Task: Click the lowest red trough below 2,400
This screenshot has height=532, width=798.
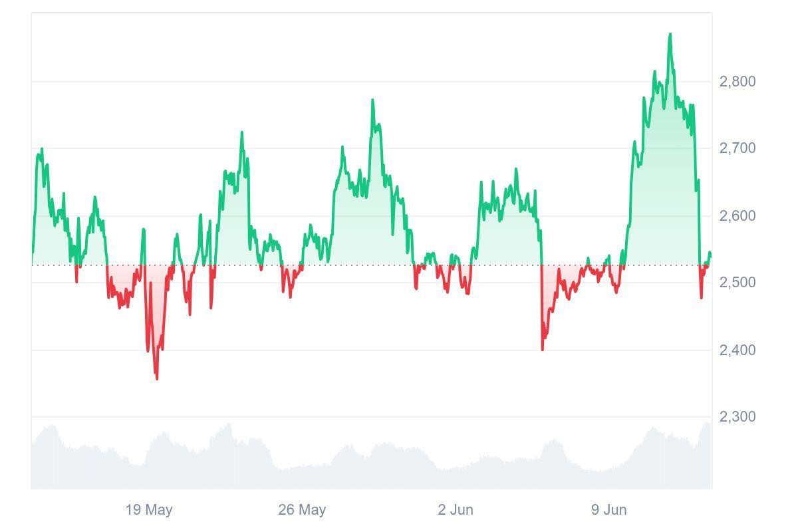Action: (x=157, y=378)
